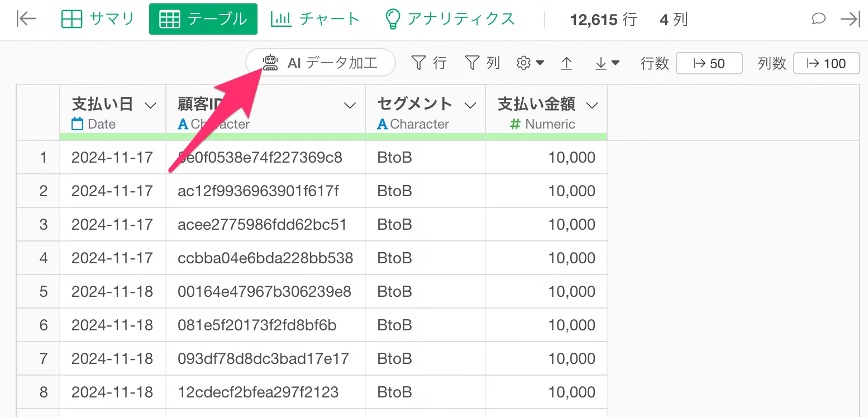Image resolution: width=868 pixels, height=417 pixels.
Task: Select cell 12cdecf2bfea297f2123
Action: pos(265,392)
